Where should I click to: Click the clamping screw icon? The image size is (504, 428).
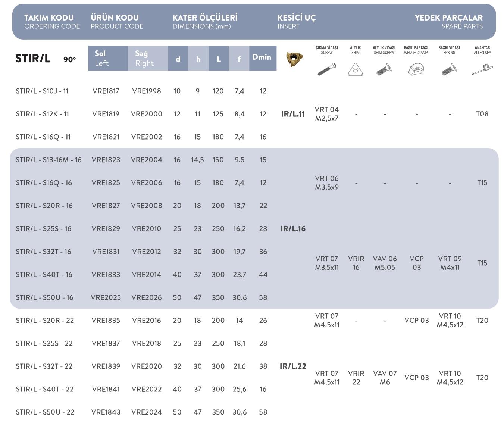[x=326, y=69]
